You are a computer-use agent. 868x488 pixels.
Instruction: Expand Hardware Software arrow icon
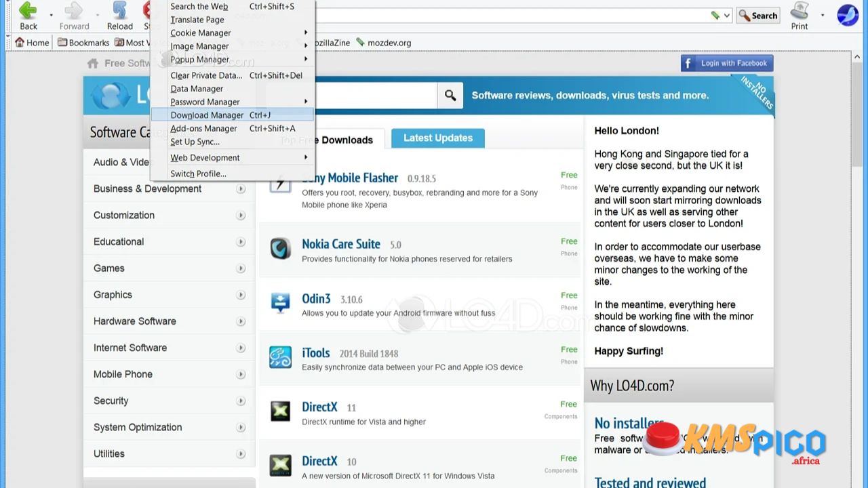[x=241, y=321]
